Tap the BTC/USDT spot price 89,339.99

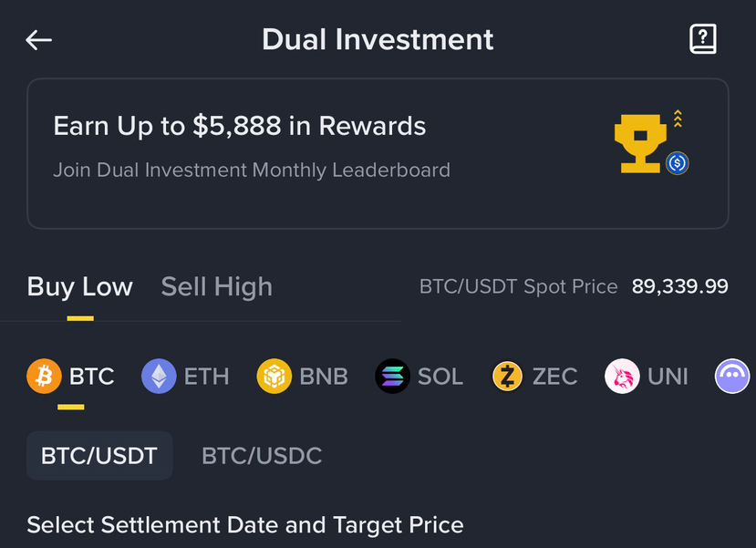click(679, 286)
